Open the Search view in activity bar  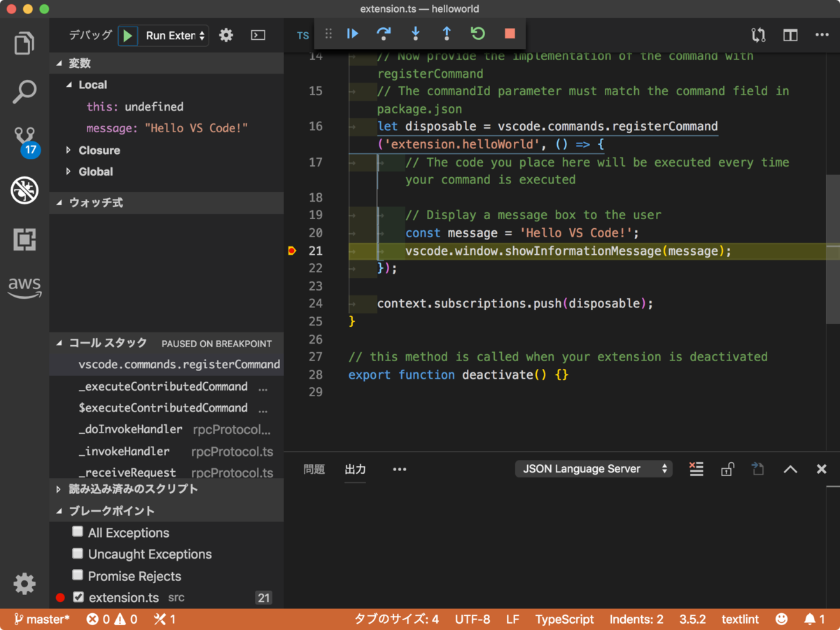[x=24, y=92]
